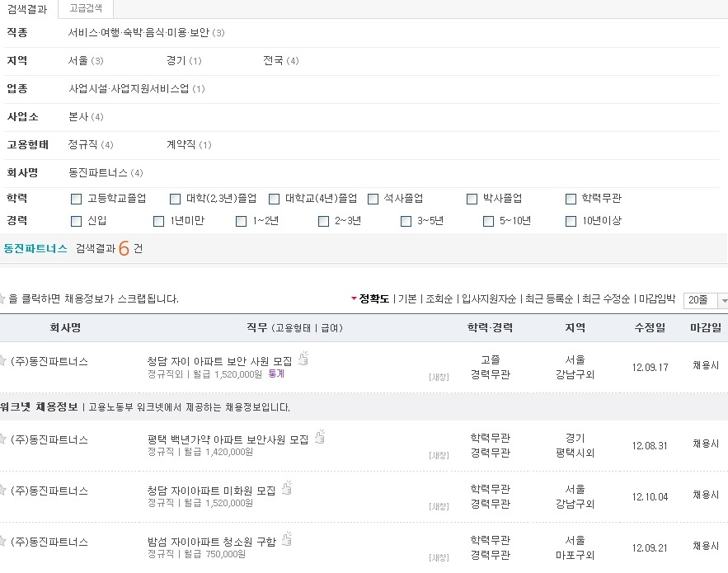Enable the 5~10년 experience checkbox
This screenshot has height=573, width=728.
488,221
